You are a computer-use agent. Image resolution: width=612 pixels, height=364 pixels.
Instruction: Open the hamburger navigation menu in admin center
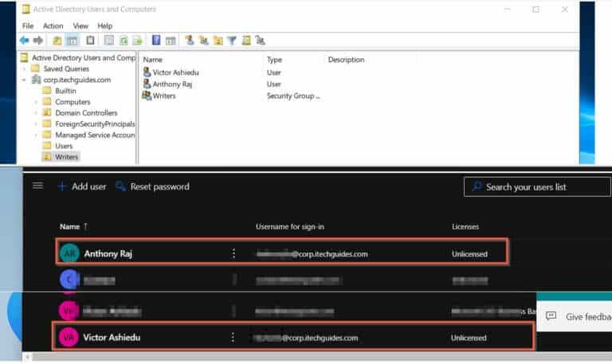click(38, 186)
